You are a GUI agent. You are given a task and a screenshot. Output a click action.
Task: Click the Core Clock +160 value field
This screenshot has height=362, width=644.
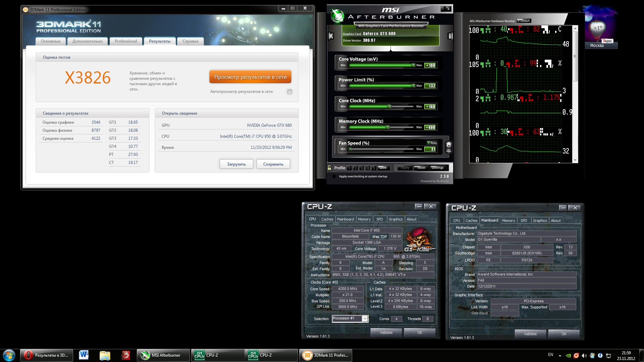tap(431, 107)
